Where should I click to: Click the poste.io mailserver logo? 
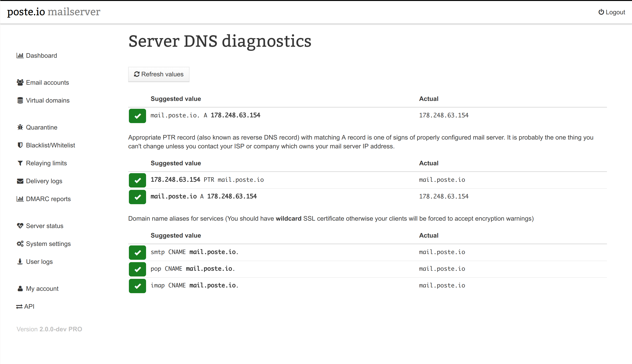tap(53, 12)
